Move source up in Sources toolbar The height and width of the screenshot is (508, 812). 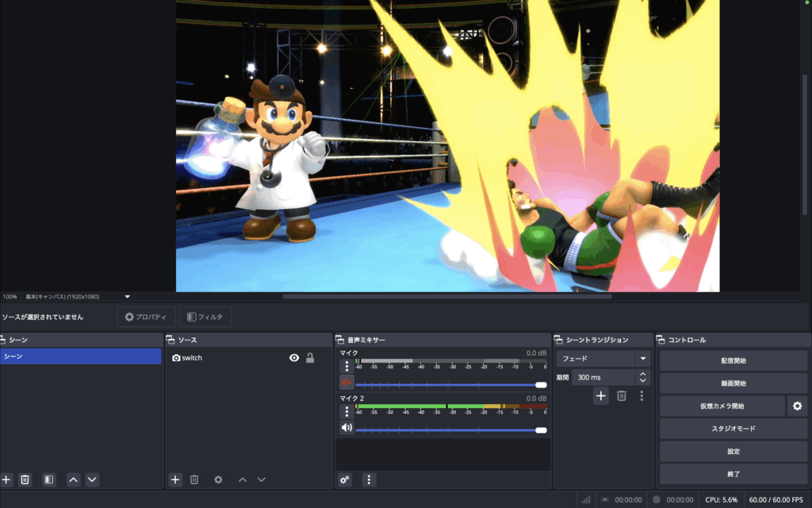coord(243,479)
